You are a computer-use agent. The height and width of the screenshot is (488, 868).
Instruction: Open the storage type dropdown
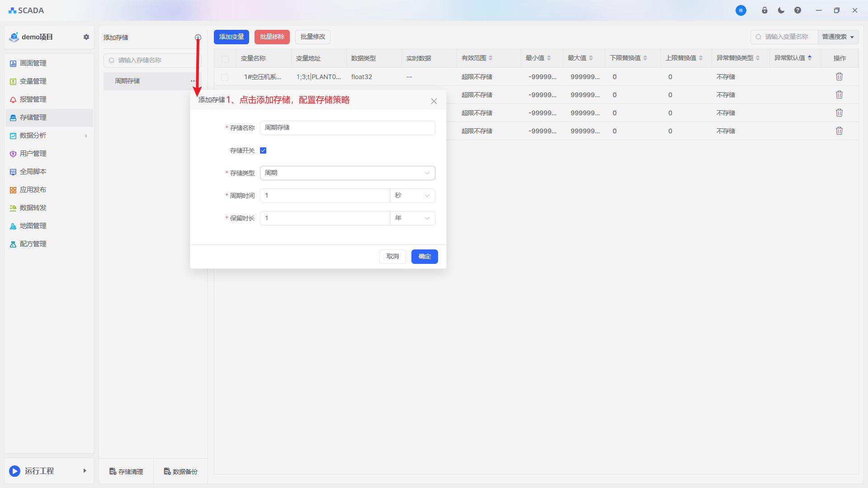(x=347, y=173)
